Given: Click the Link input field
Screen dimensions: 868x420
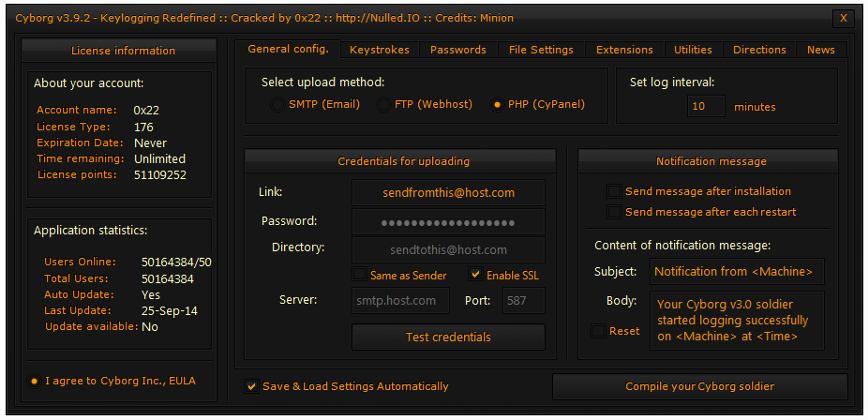Looking at the screenshot, I should pos(448,192).
